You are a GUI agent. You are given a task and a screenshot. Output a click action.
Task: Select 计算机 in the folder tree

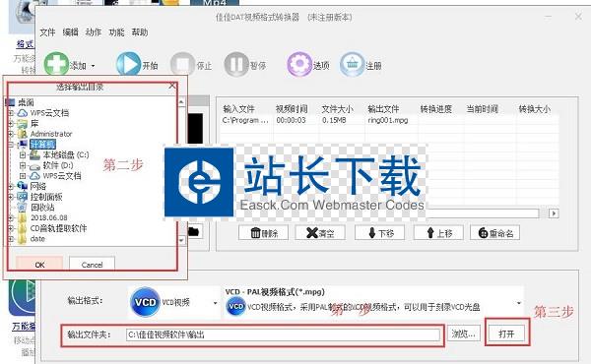tap(42, 145)
